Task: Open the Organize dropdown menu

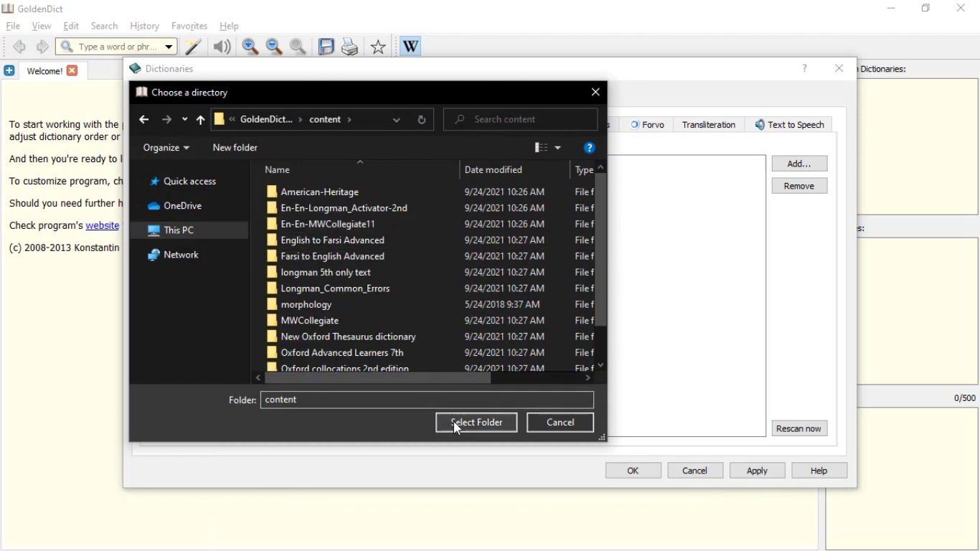Action: click(x=166, y=148)
